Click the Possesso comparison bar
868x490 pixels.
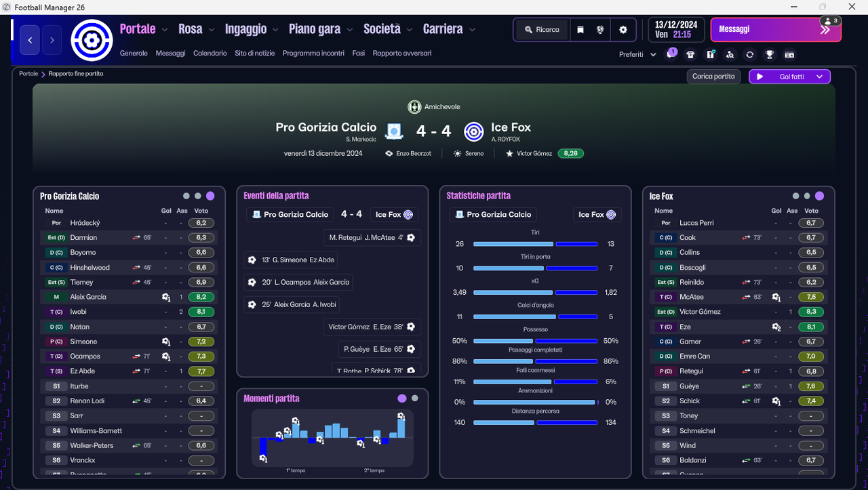pyautogui.click(x=535, y=341)
